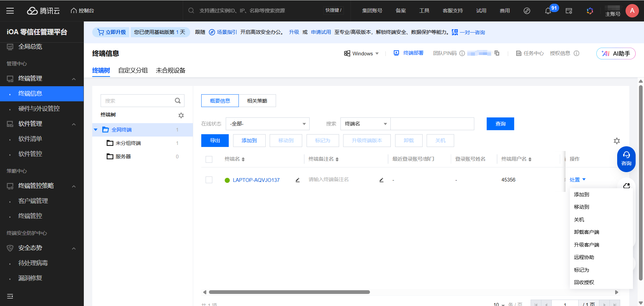Screen dimensions: 644x306
Task: Click the one-to-one consultation QR icon
Action: [x=455, y=32]
